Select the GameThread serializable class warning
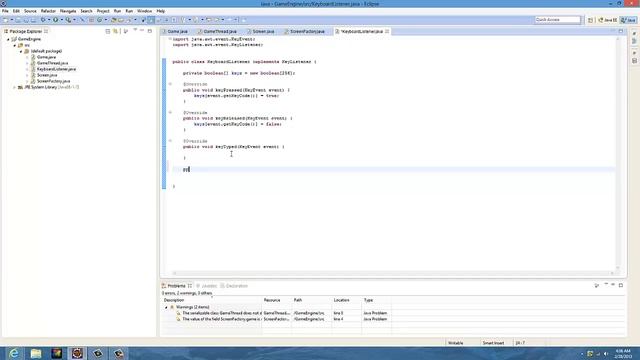640x360 pixels. coord(222,313)
